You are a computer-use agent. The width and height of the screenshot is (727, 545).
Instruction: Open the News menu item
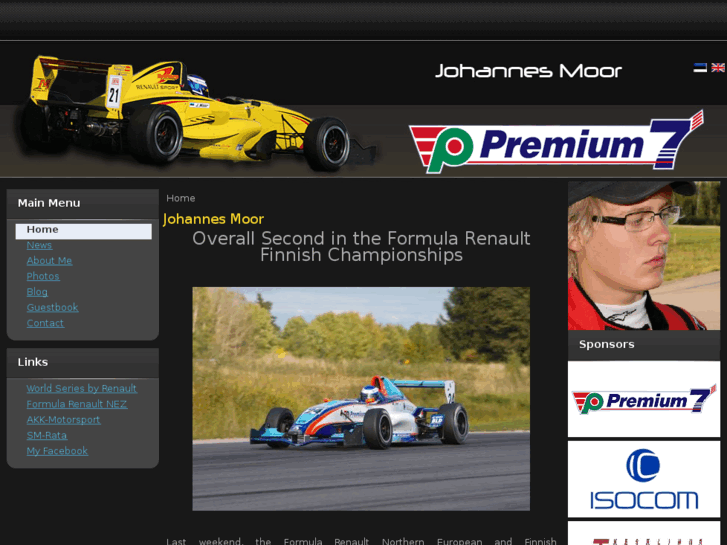point(39,245)
